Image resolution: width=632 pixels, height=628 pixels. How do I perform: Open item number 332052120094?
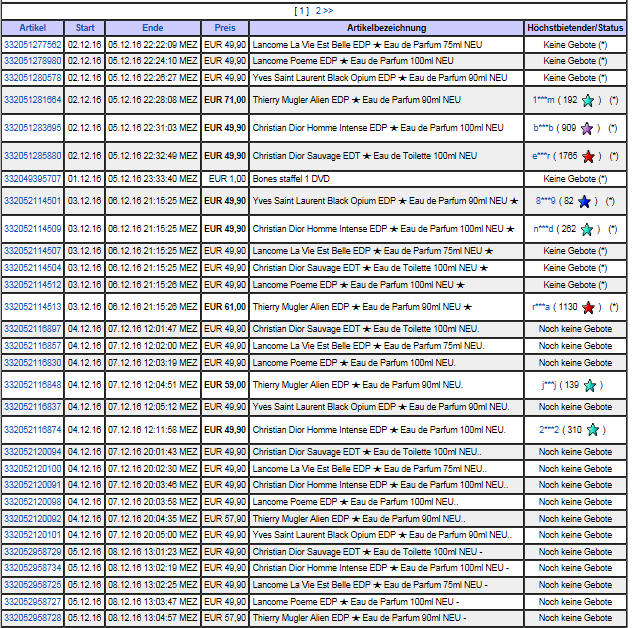pyautogui.click(x=33, y=452)
